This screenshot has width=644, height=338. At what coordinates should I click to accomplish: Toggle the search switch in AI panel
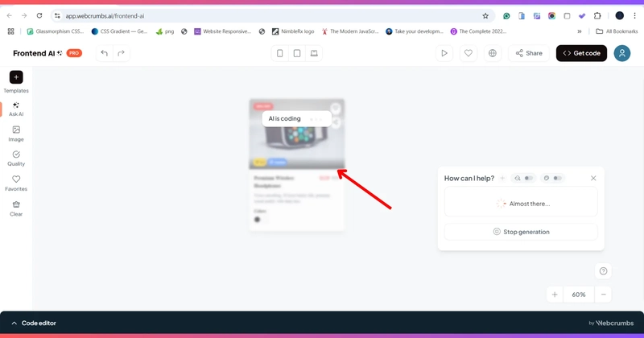click(529, 178)
